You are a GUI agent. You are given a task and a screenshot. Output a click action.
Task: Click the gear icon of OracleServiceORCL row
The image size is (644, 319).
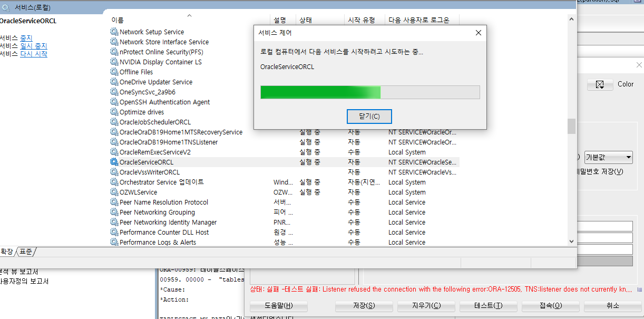coord(114,162)
